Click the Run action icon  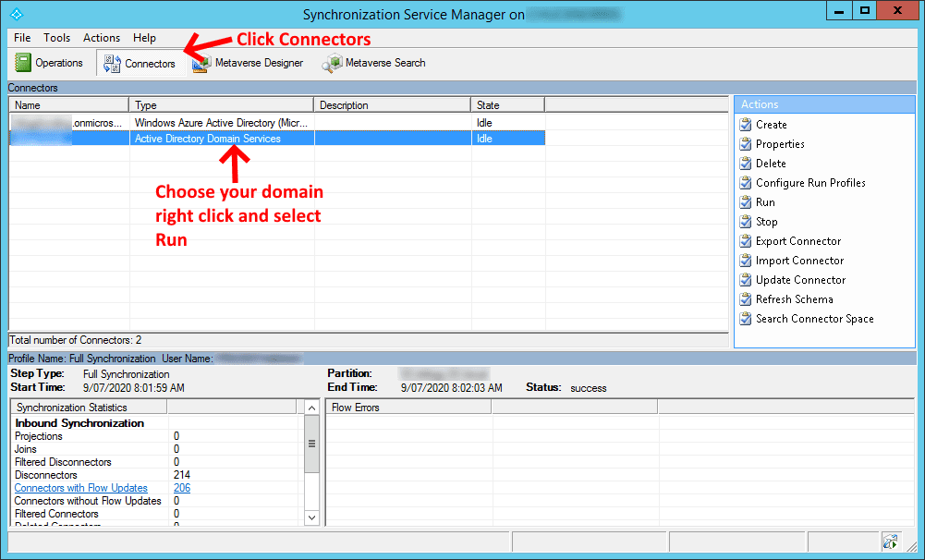point(746,202)
